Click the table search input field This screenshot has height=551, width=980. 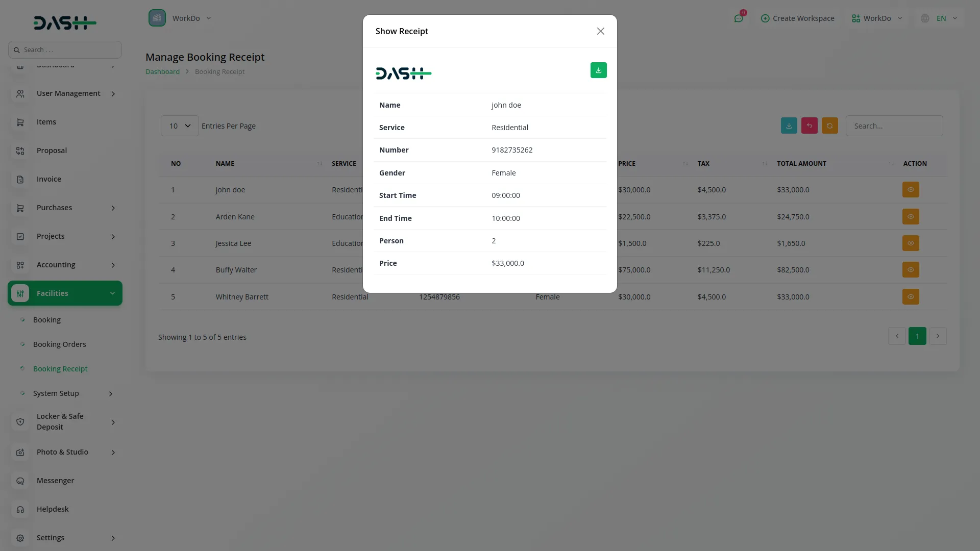894,126
